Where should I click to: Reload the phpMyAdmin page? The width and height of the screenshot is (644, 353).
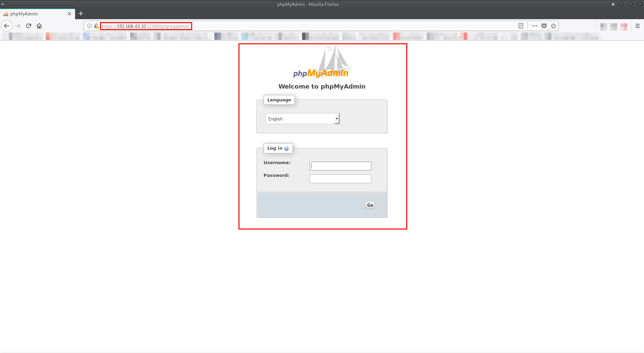pyautogui.click(x=29, y=26)
